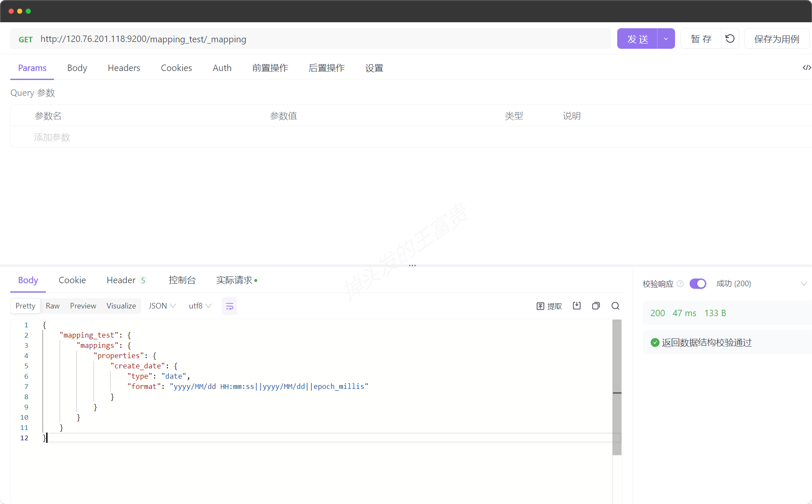Click the "properties" key on line 4
Screen dimensions: 812x504
tap(119, 356)
